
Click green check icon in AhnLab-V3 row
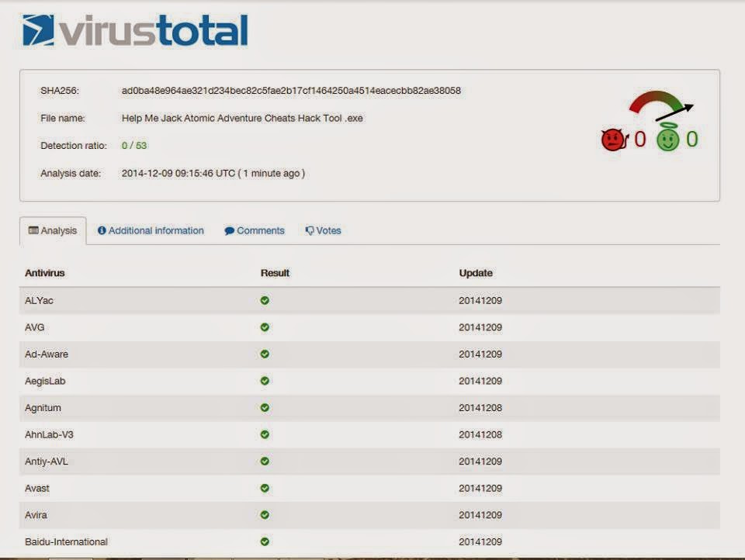(x=265, y=434)
